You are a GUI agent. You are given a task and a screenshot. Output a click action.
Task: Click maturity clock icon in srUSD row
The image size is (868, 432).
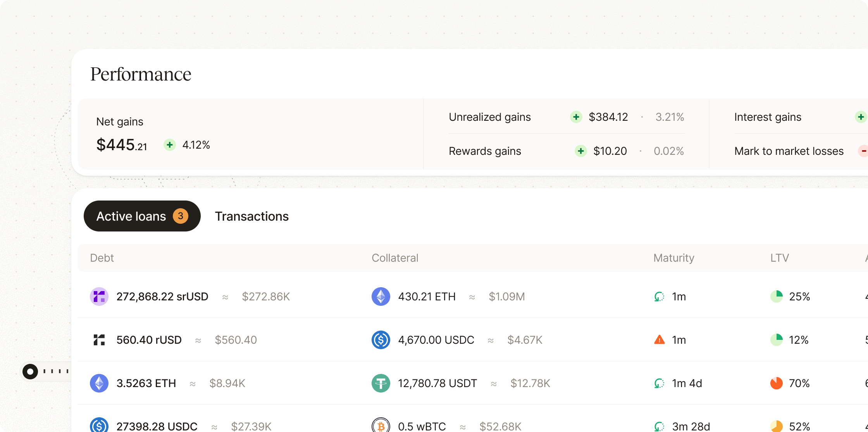click(659, 297)
